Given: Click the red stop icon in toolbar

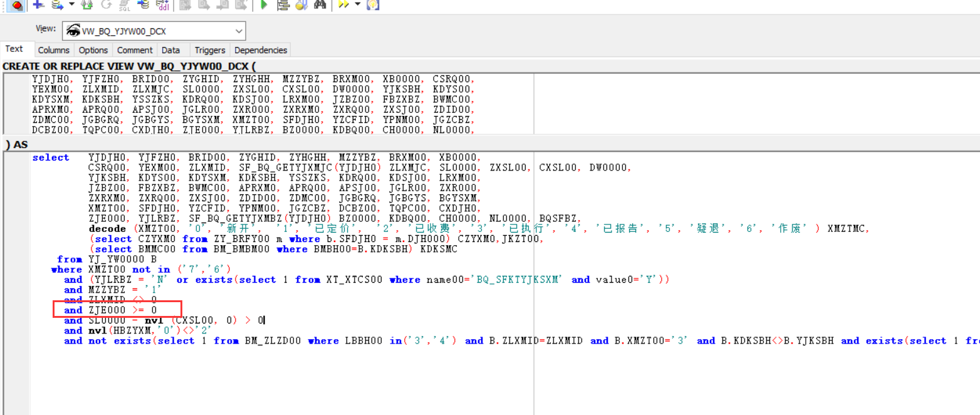Looking at the screenshot, I should pos(16,5).
